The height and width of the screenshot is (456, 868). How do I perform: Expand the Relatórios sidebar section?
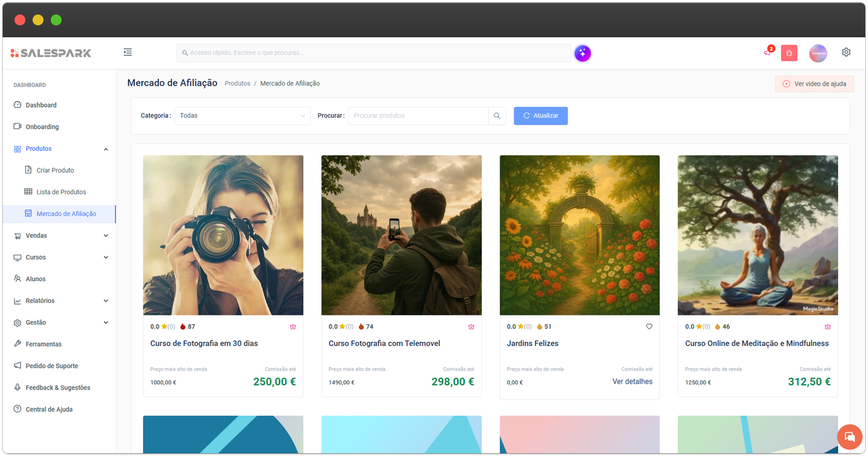coord(61,301)
